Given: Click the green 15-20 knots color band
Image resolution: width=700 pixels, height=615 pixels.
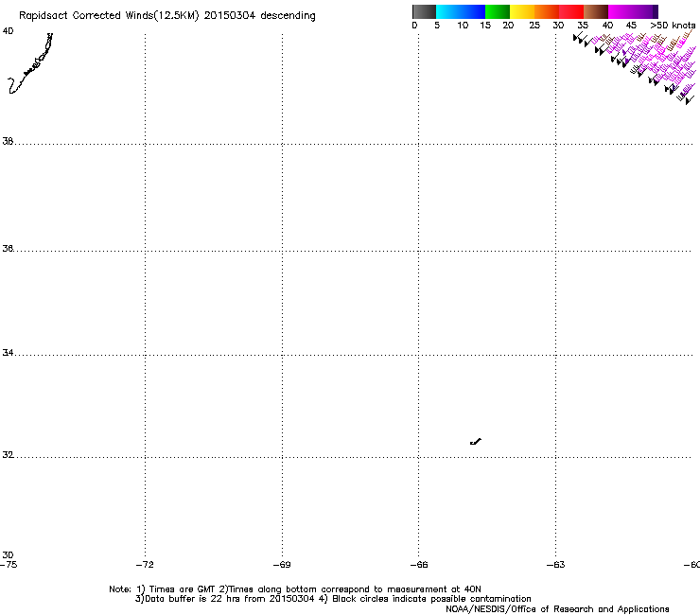Looking at the screenshot, I should pos(498,11).
